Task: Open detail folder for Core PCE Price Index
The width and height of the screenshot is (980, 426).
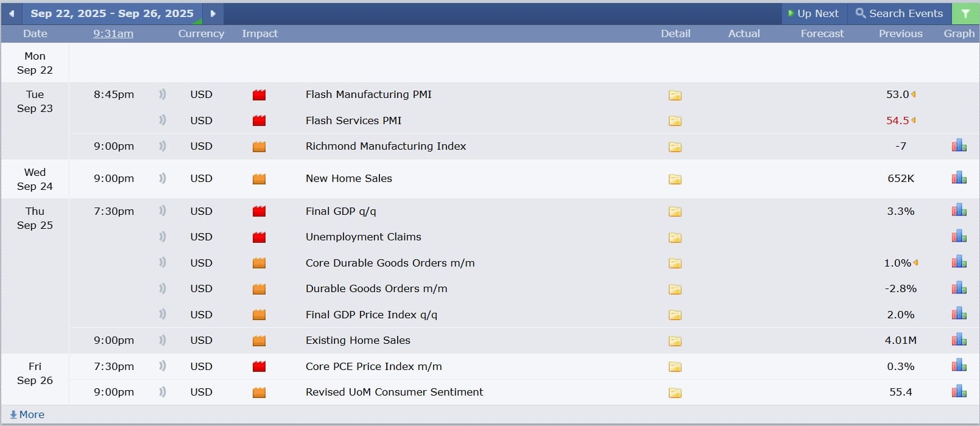Action: tap(675, 366)
